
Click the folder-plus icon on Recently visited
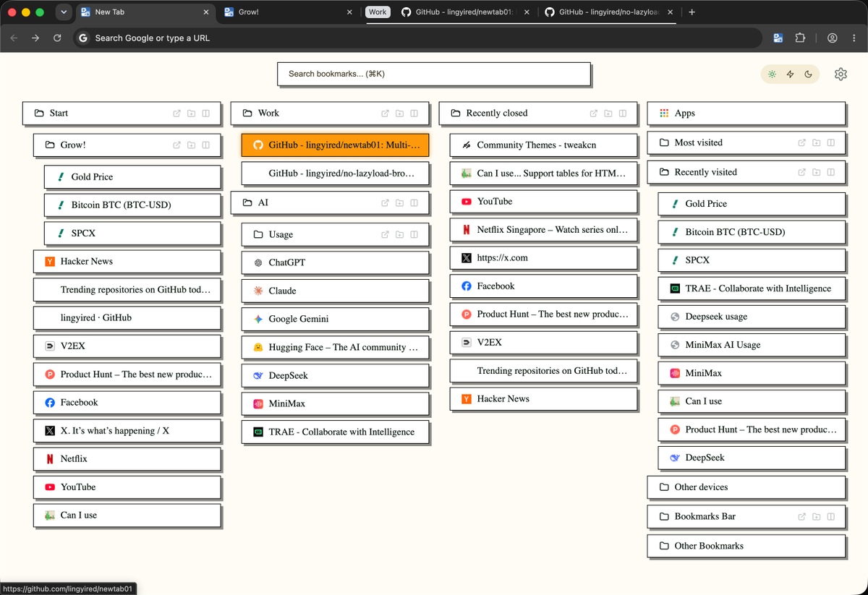coord(817,173)
